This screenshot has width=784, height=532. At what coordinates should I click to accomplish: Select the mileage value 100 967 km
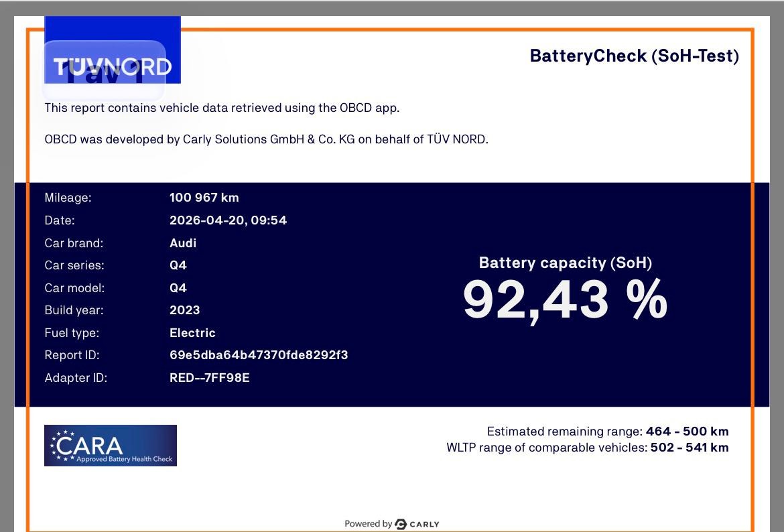point(204,198)
